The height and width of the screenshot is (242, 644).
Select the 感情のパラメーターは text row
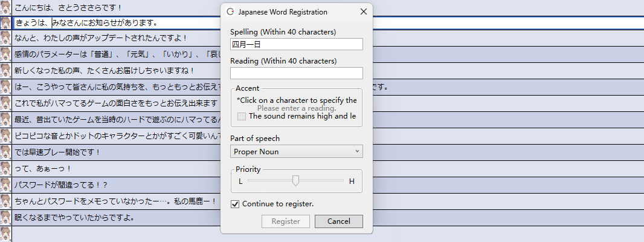115,55
